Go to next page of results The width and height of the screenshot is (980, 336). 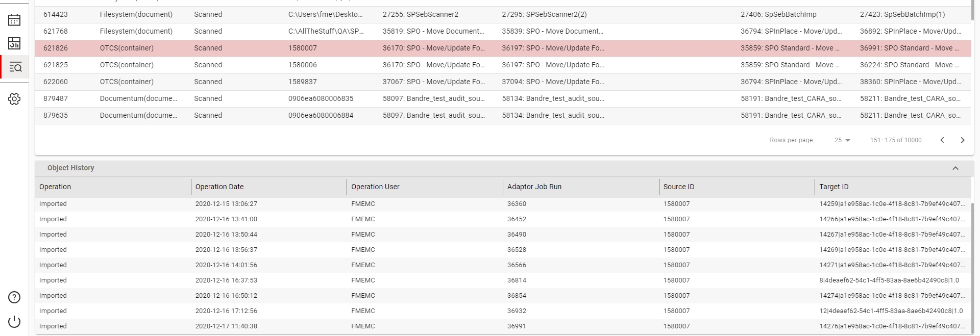pos(963,140)
